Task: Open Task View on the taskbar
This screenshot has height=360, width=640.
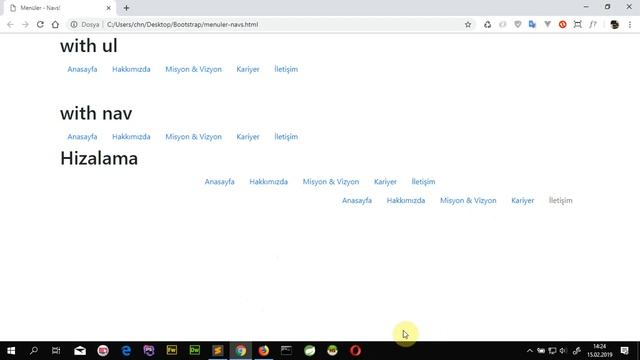Action: [56, 351]
